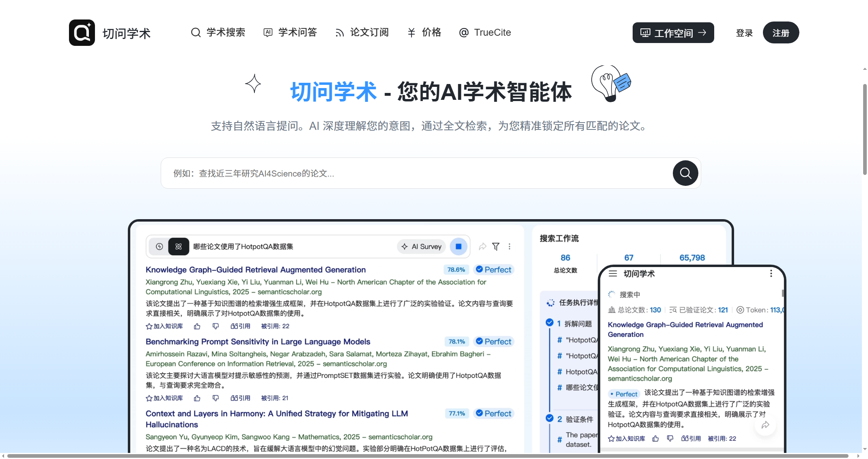Like the Knowledge Graph paper in the results list

[x=197, y=326]
